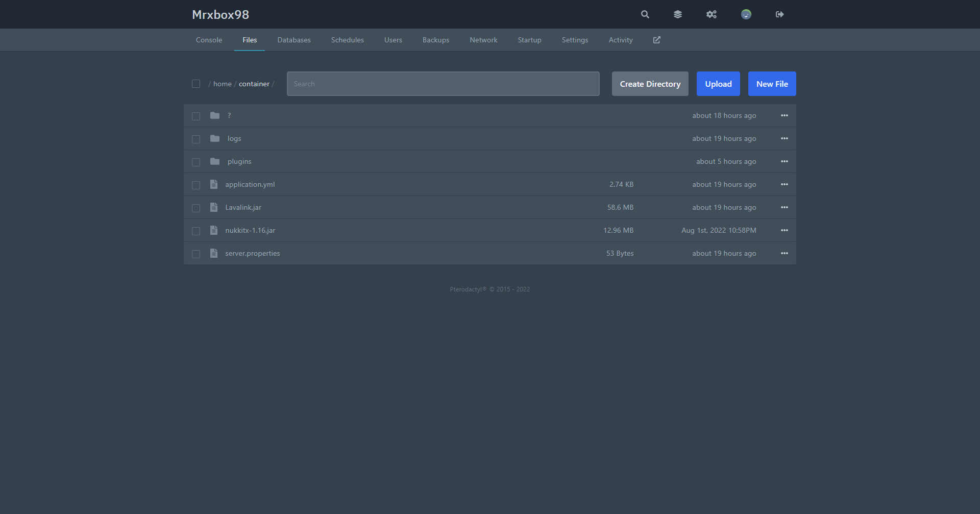
Task: Click the file icon next to application.yml
Action: coord(213,184)
